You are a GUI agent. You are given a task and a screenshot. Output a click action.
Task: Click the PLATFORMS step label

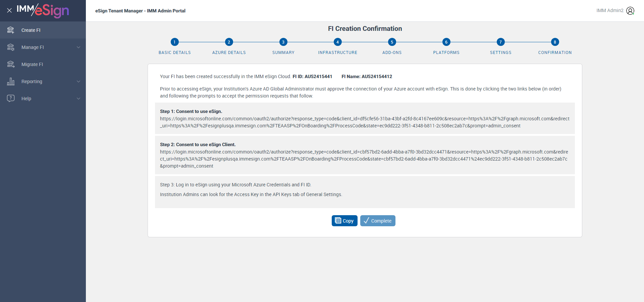pos(446,53)
